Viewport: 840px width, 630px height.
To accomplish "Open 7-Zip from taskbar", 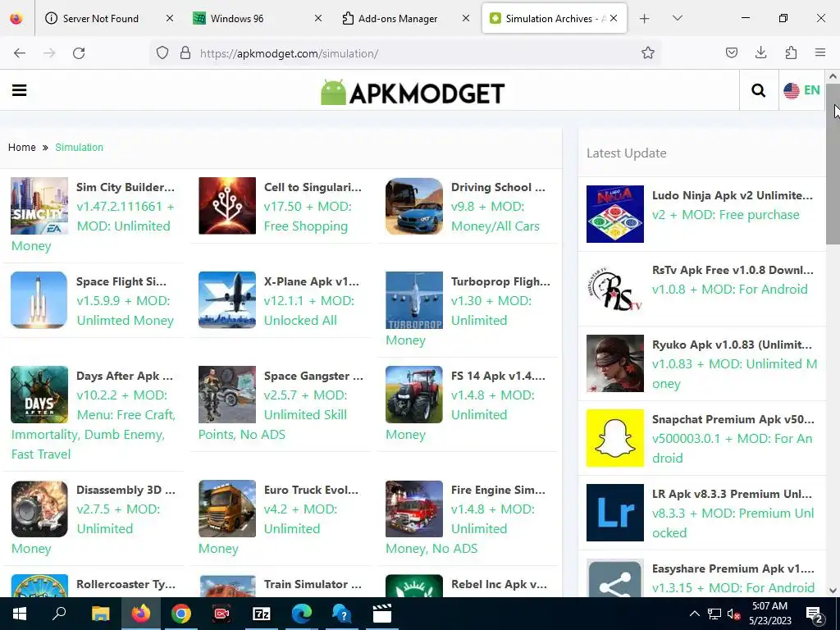I will (x=262, y=614).
